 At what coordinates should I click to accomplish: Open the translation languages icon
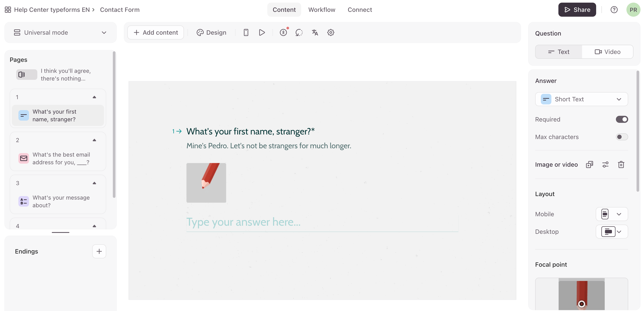tap(315, 32)
